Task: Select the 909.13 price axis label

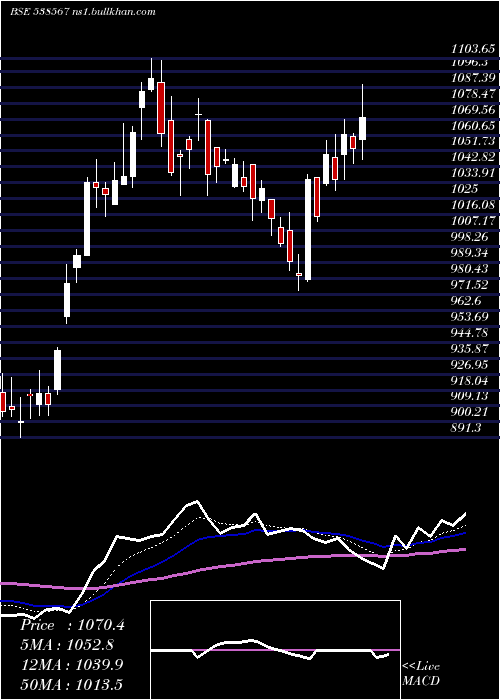Action: (470, 396)
